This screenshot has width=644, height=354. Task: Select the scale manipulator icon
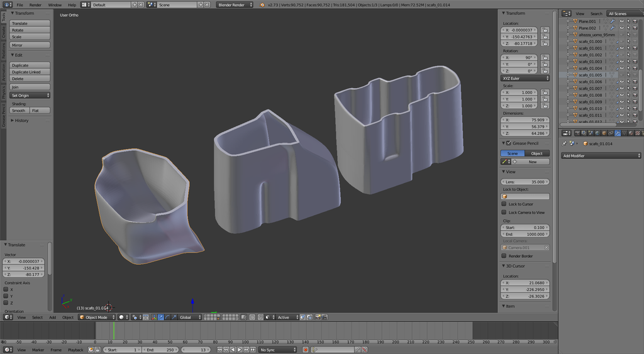[174, 317]
